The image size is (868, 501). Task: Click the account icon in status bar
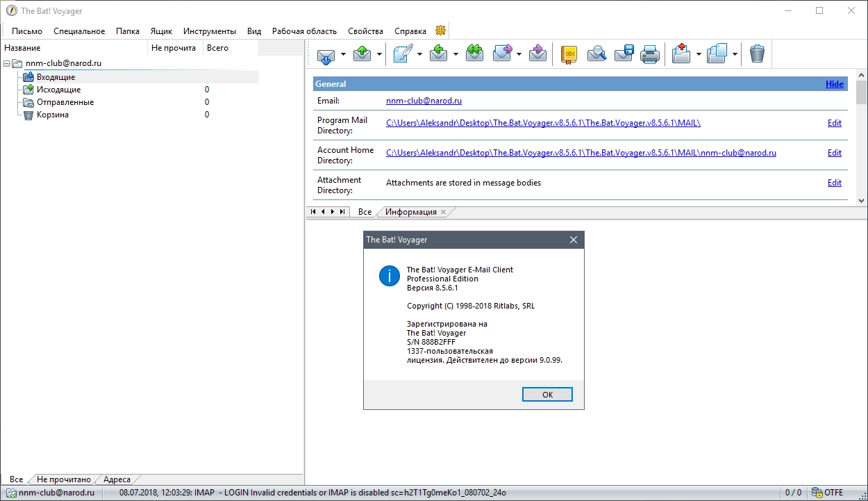pos(11,493)
